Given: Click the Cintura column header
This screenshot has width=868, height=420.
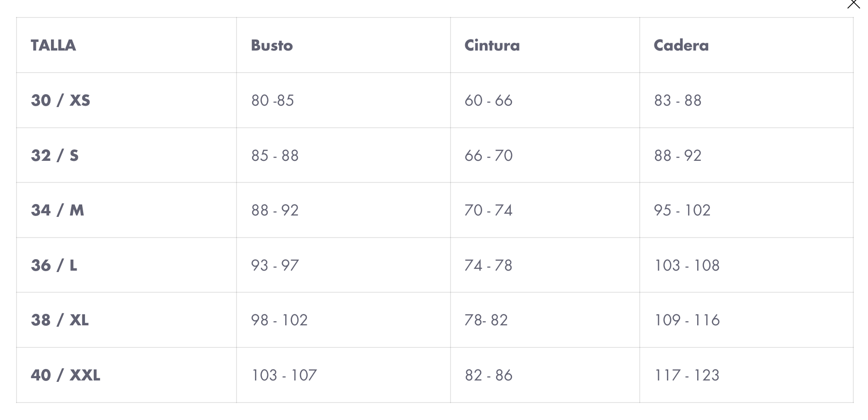Looking at the screenshot, I should (492, 45).
